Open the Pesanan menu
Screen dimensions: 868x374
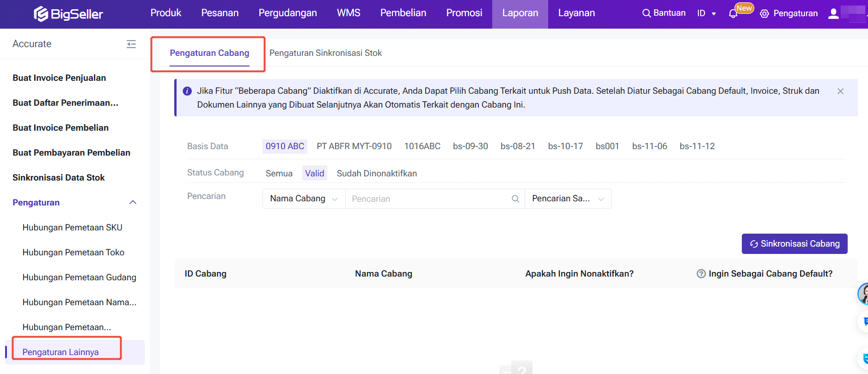pos(220,13)
